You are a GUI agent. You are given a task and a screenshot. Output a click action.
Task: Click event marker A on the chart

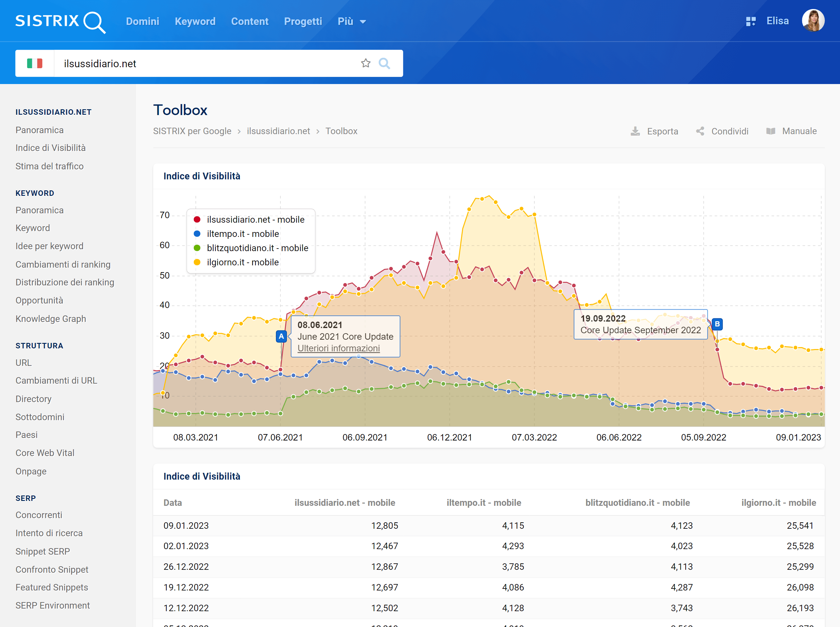[281, 336]
